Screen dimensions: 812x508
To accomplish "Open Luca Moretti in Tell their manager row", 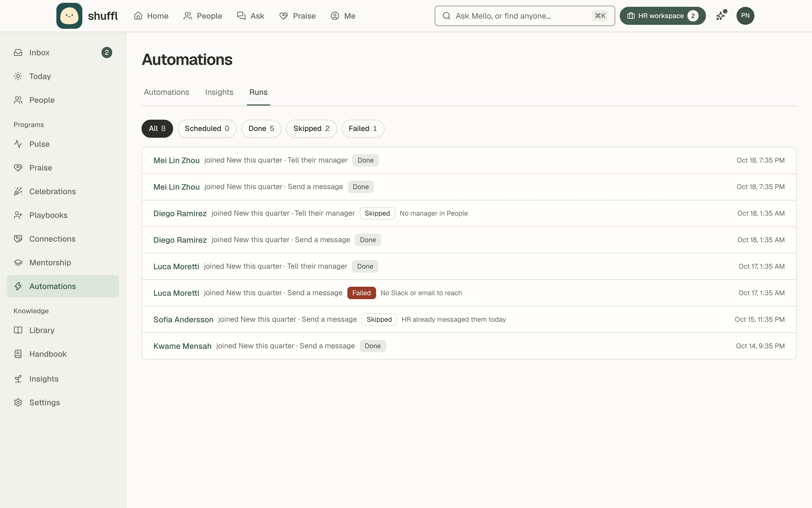I will pyautogui.click(x=176, y=266).
